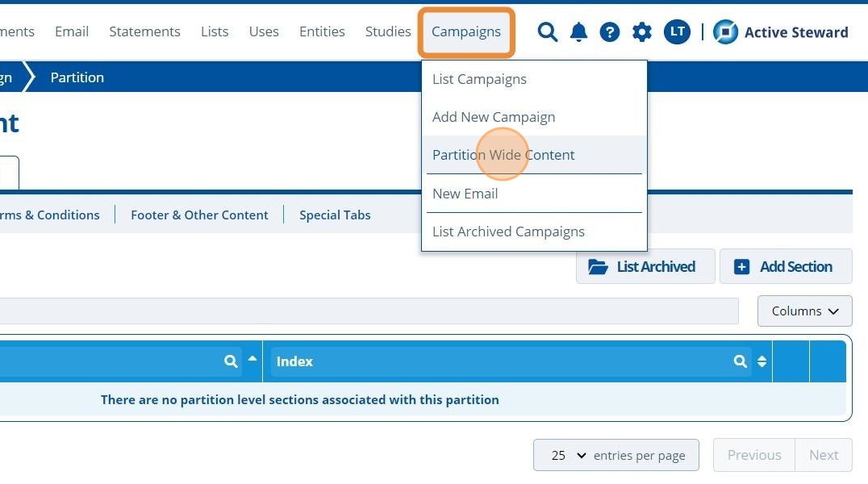Click the Index column search icon
The height and width of the screenshot is (484, 868).
point(741,361)
